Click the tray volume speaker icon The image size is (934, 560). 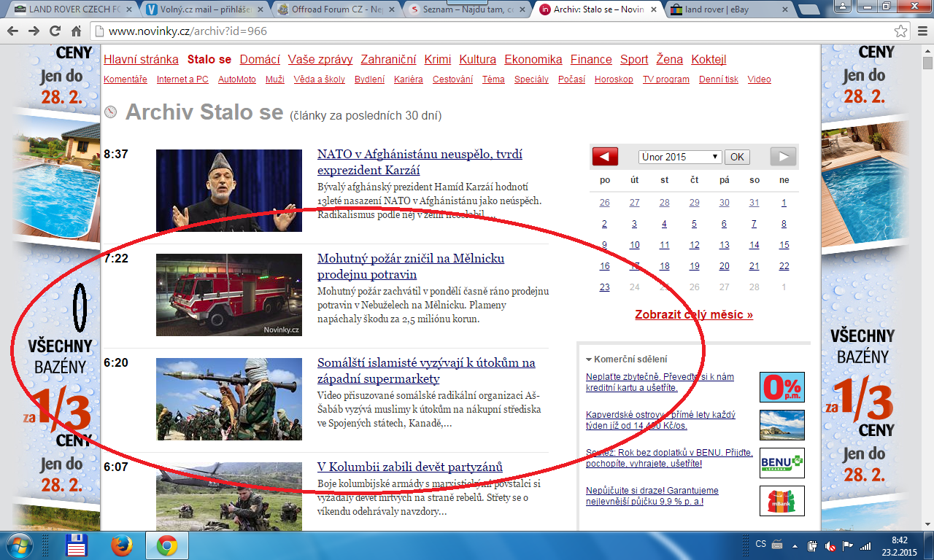(x=830, y=545)
